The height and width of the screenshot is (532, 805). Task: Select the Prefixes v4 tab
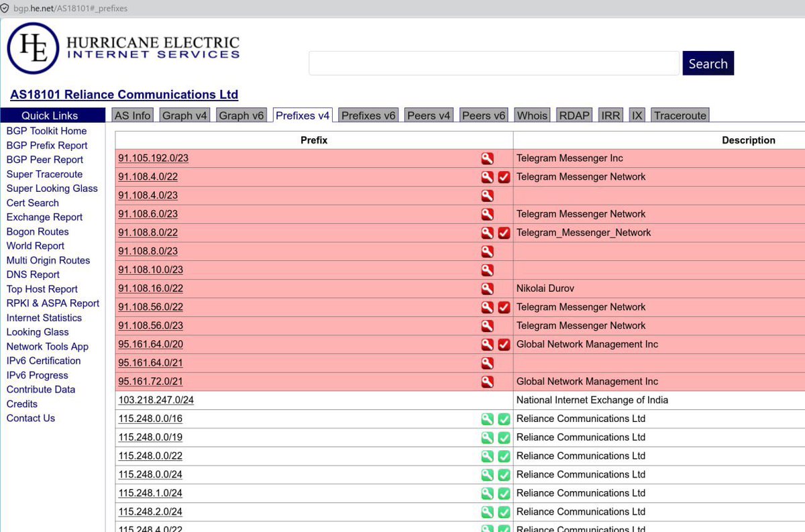(x=303, y=115)
